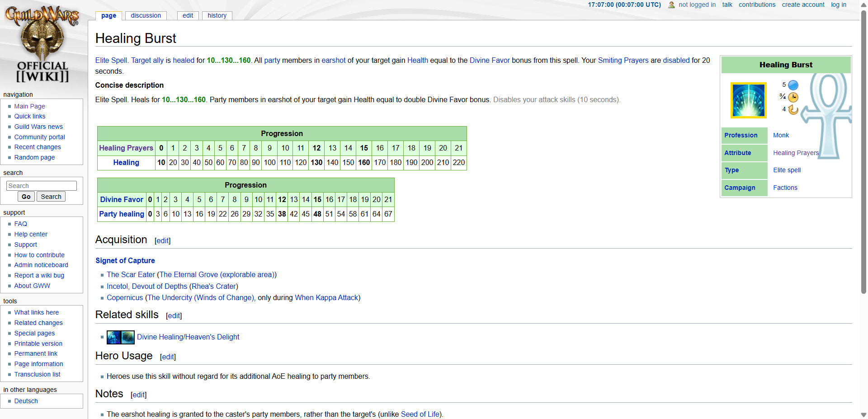Open Guild Wars news
This screenshot has width=868, height=419.
coord(38,127)
